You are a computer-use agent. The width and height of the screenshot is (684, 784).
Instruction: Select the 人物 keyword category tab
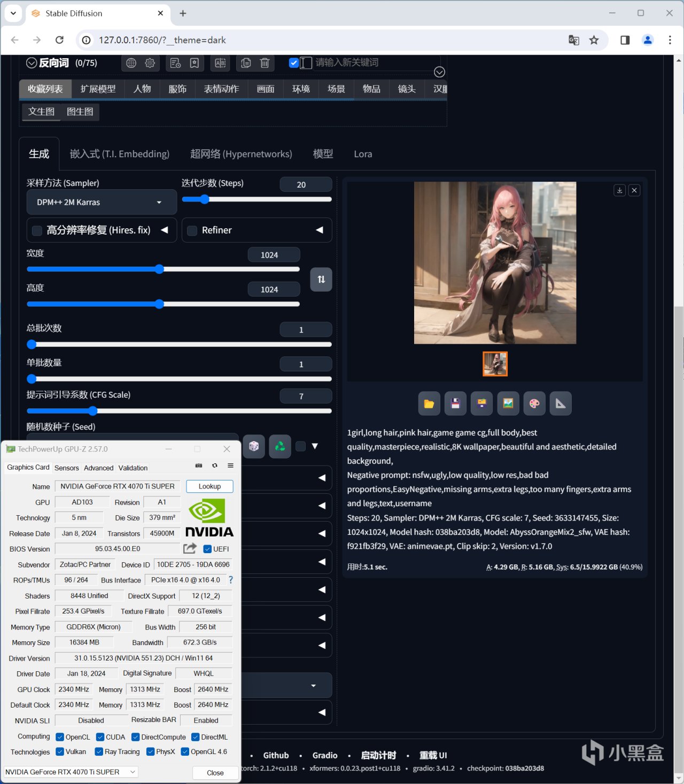(142, 89)
